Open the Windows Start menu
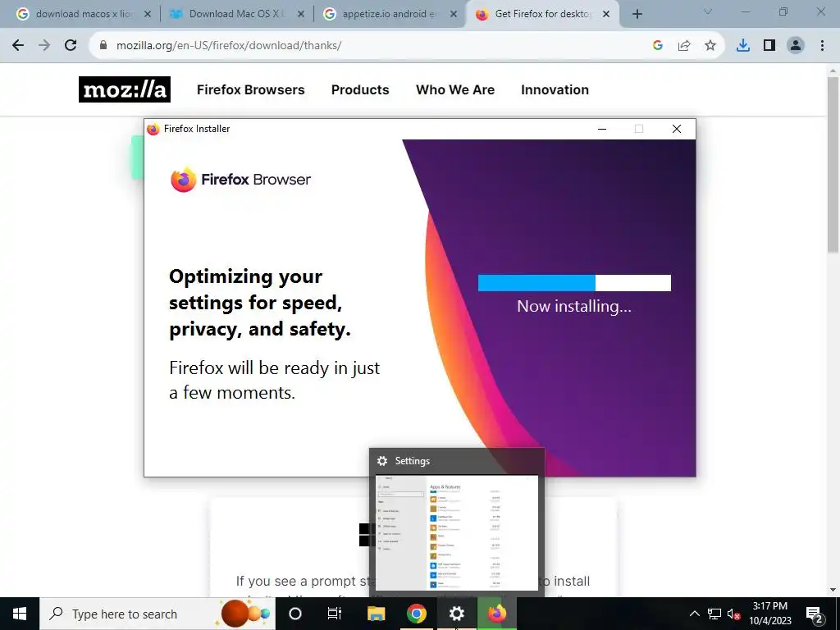The width and height of the screenshot is (840, 630). click(x=20, y=614)
